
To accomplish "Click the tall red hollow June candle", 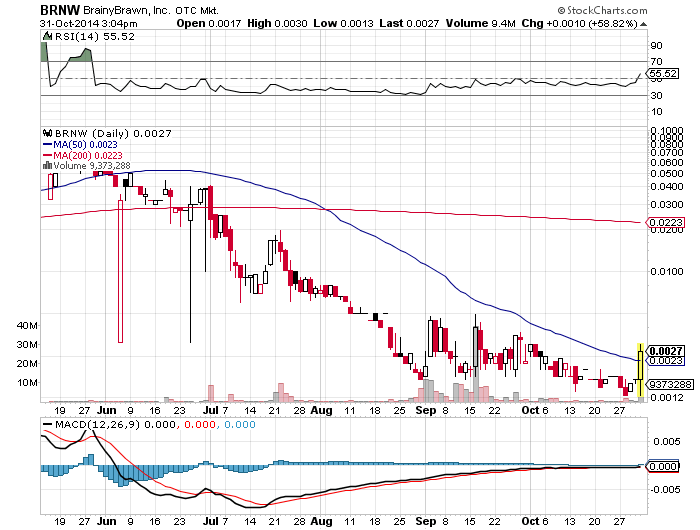I will click(x=121, y=271).
